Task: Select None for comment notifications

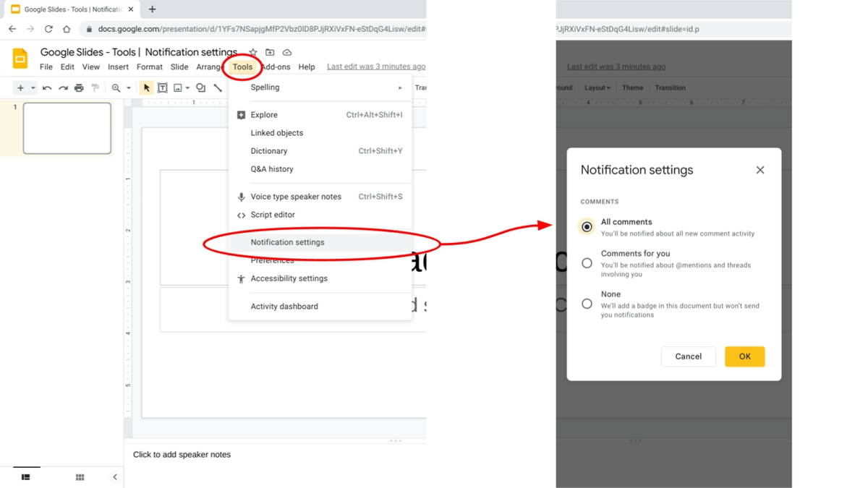Action: (587, 304)
